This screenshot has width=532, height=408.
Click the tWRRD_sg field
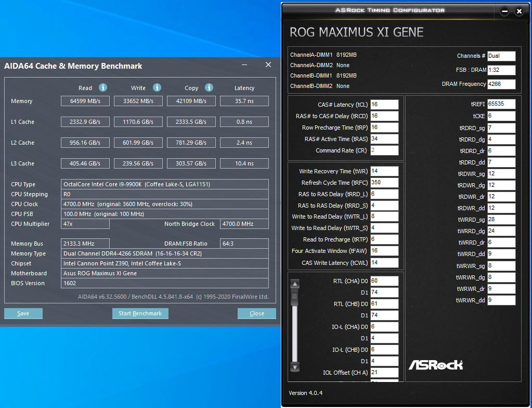pyautogui.click(x=501, y=220)
